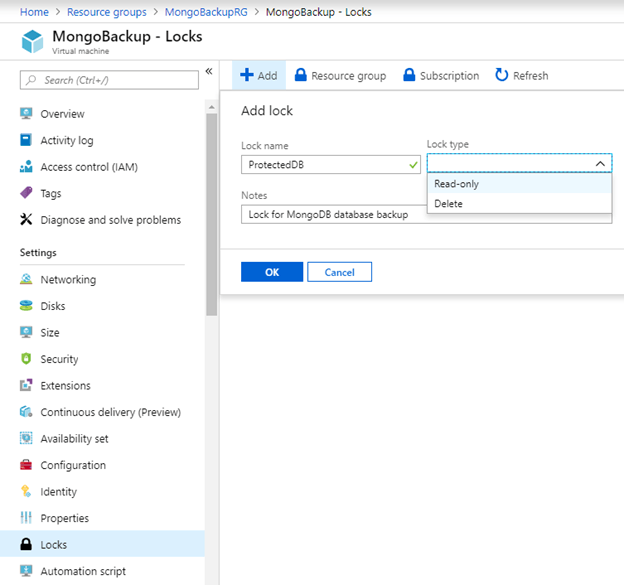Cancel adding the lock
Viewport: 624px width, 585px height.
[339, 272]
